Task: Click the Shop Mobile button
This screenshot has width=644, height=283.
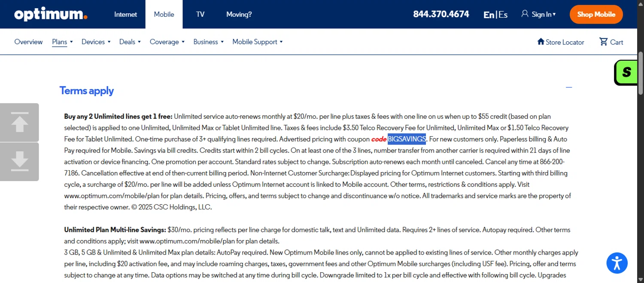Action: [596, 14]
